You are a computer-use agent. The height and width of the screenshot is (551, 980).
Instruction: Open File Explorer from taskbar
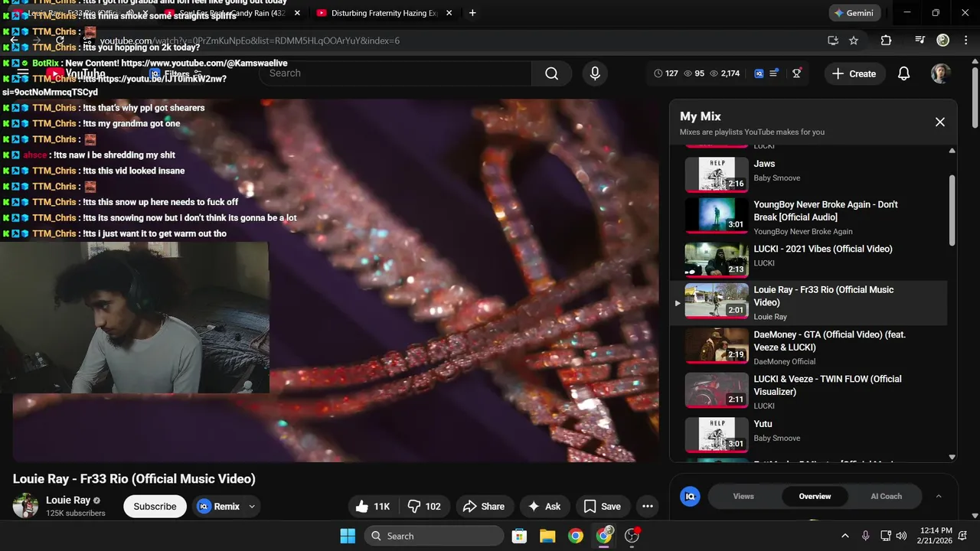tap(547, 536)
